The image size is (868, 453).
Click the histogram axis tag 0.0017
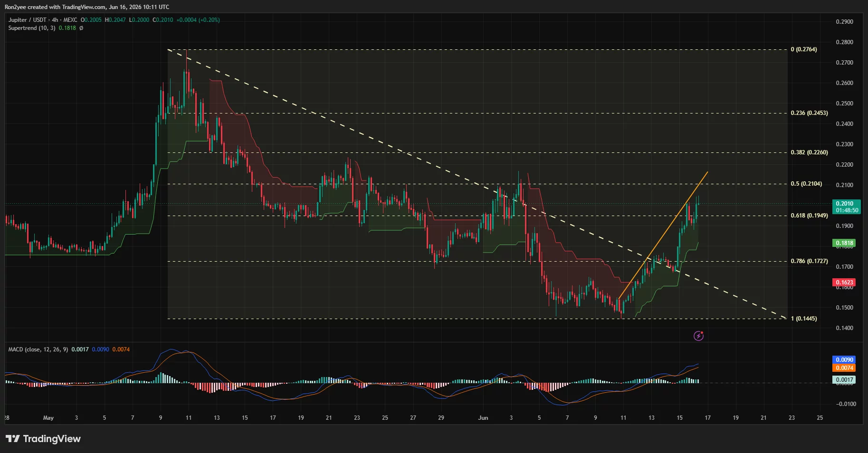tap(844, 380)
